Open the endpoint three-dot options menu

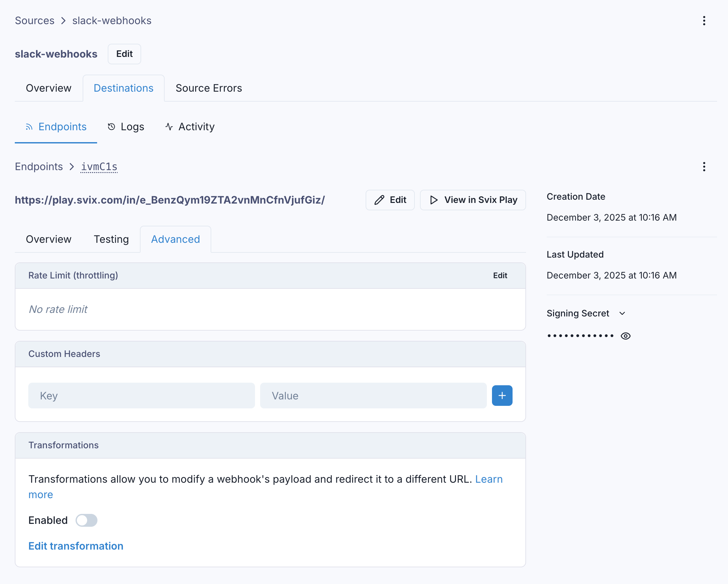coord(704,167)
